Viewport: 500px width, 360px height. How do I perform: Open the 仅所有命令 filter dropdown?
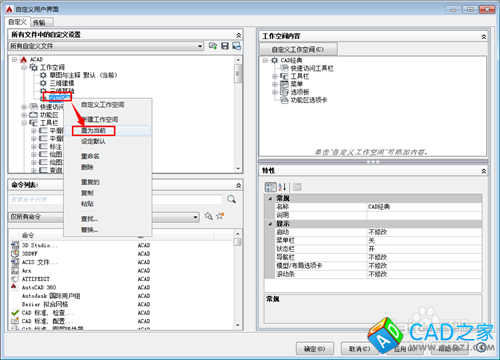click(x=196, y=217)
